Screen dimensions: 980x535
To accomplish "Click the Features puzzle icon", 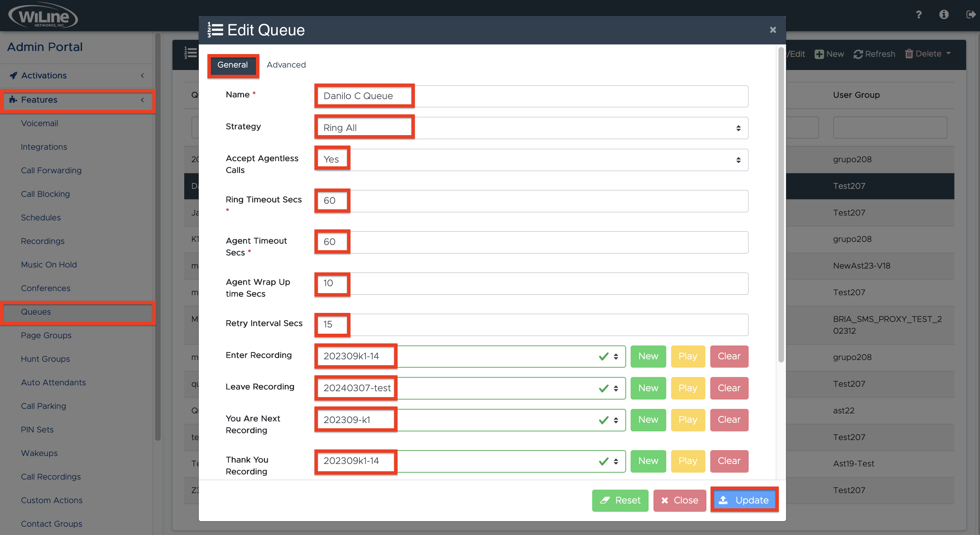I will [13, 100].
